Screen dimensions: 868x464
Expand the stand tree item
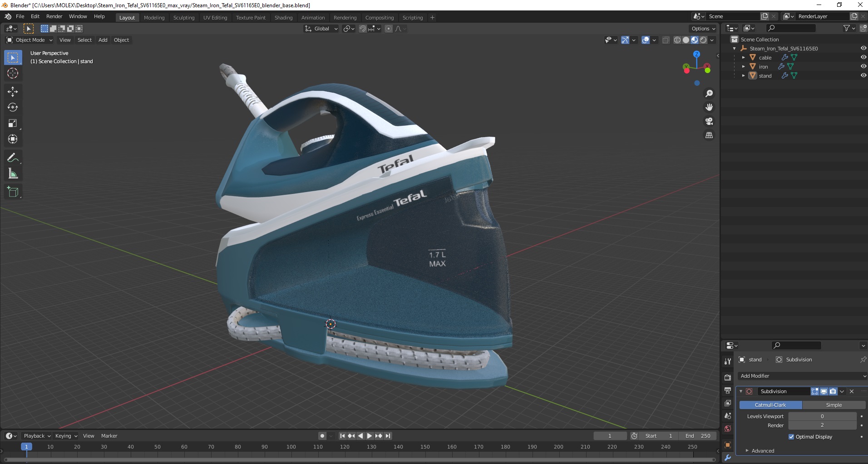pyautogui.click(x=744, y=76)
